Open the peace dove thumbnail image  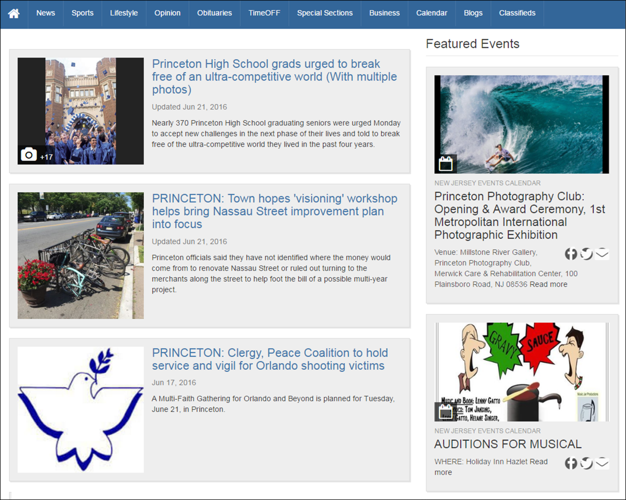pyautogui.click(x=81, y=409)
